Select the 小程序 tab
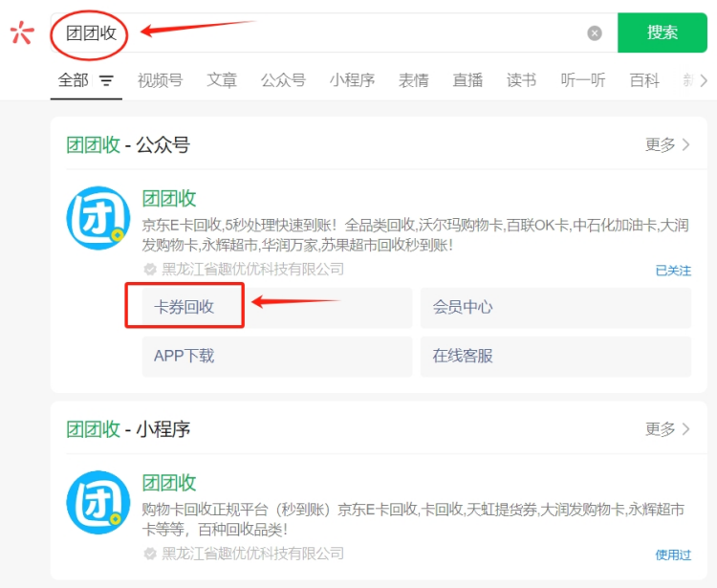 (352, 81)
